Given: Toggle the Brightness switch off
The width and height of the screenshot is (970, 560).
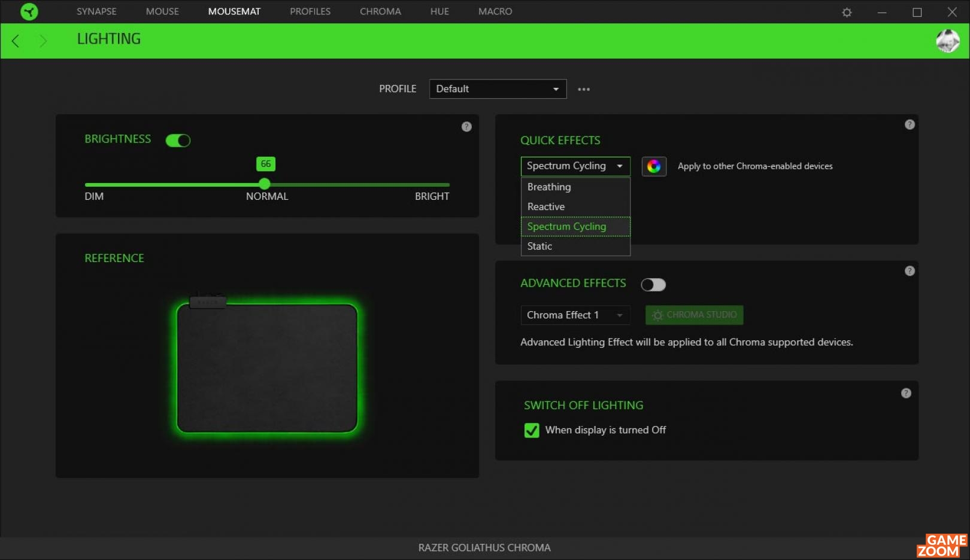Looking at the screenshot, I should (178, 140).
